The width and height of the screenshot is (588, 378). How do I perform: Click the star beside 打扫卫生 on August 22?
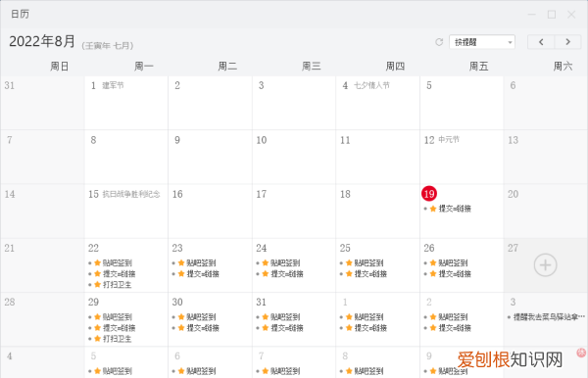97,285
